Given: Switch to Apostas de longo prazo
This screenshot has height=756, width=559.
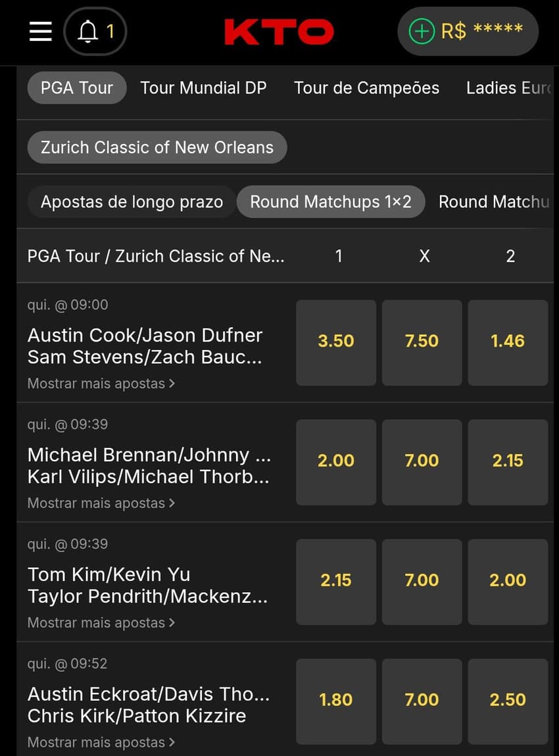Looking at the screenshot, I should [132, 202].
